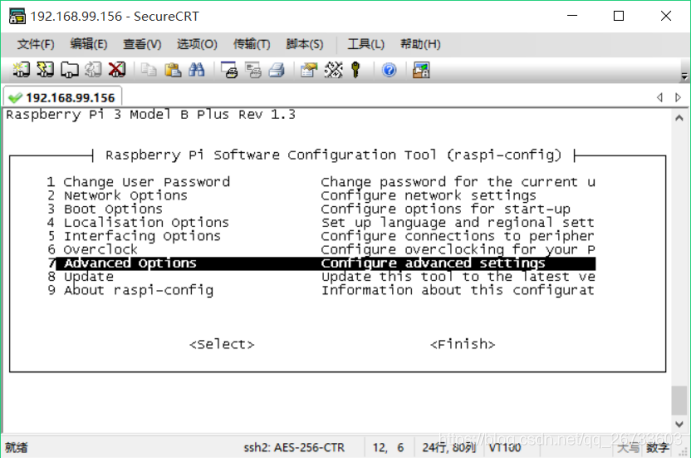
Task: Click the cursor position '12, 6' status entry
Action: (x=388, y=447)
